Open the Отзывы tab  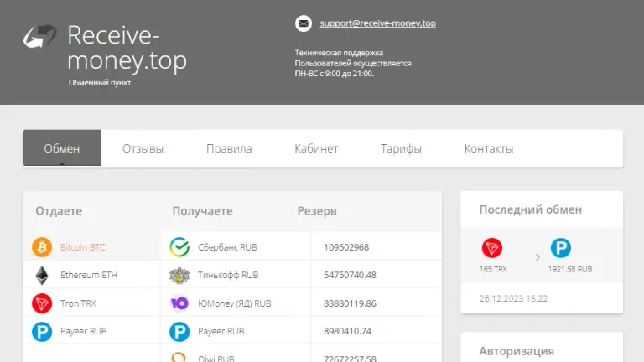click(143, 148)
